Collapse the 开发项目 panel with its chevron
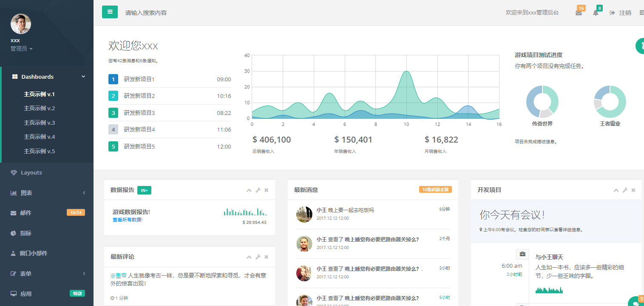 click(616, 190)
